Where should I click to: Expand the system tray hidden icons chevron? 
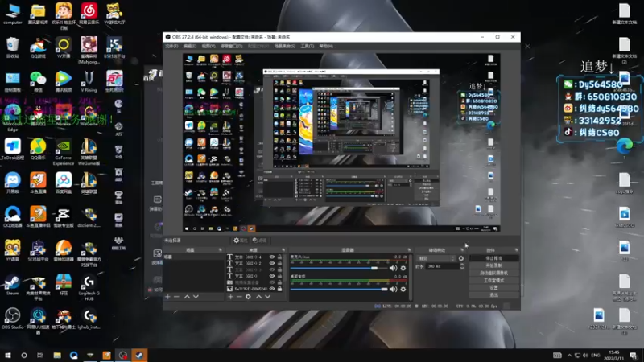(x=569, y=356)
